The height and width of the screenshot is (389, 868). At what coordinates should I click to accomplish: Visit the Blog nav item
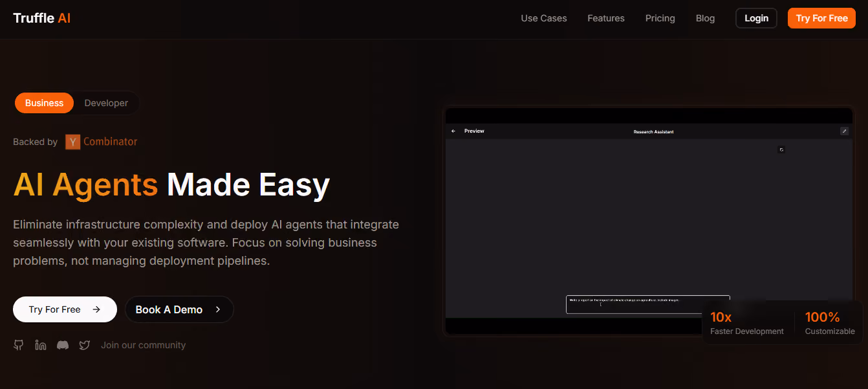click(706, 18)
